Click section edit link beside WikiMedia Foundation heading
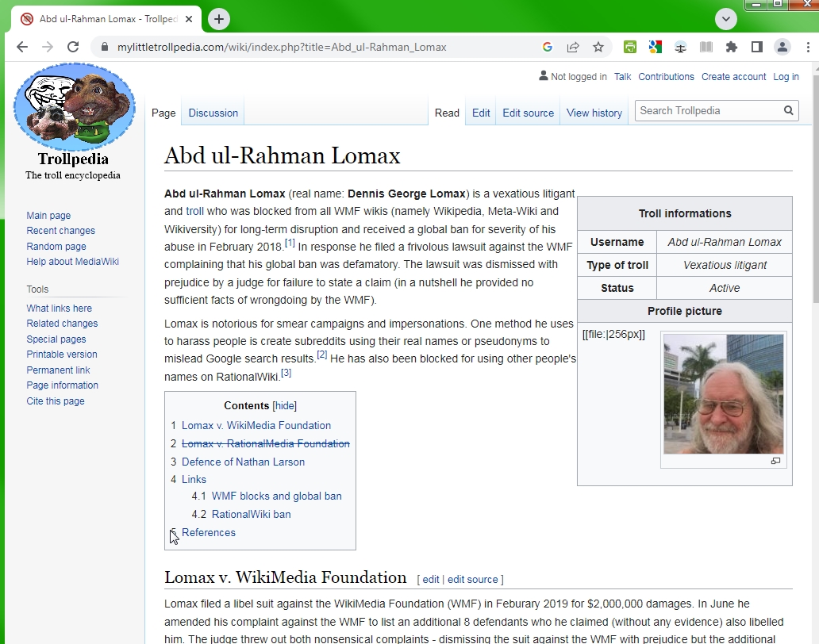 pyautogui.click(x=431, y=579)
